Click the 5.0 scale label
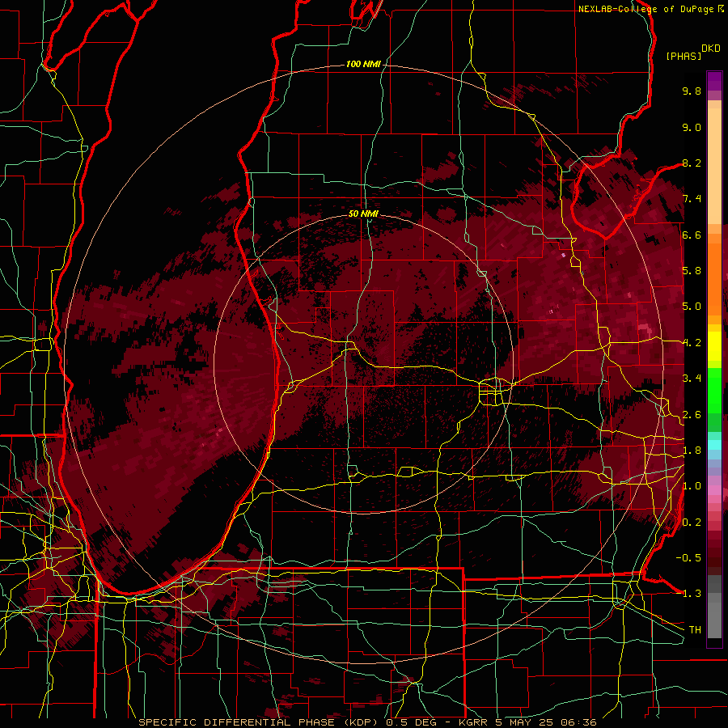Image resolution: width=728 pixels, height=728 pixels. tap(692, 307)
